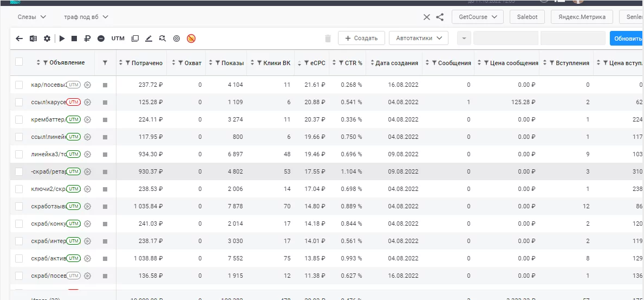Expand the Автотактики dropdown
The height and width of the screenshot is (300, 644).
[x=419, y=39]
